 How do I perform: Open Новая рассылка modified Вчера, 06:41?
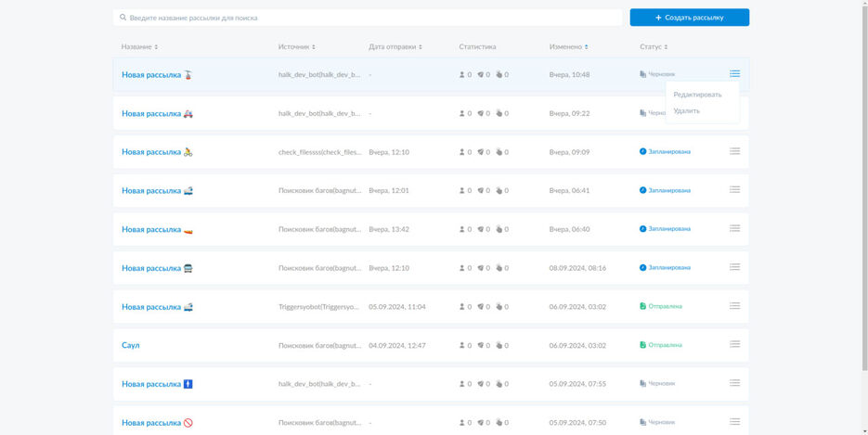tap(157, 191)
